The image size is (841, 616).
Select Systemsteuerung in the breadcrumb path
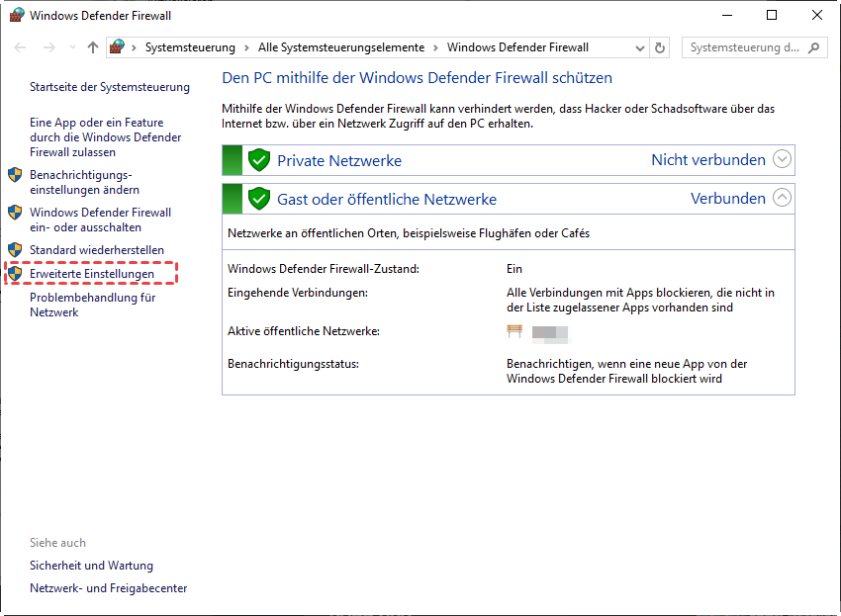point(190,47)
